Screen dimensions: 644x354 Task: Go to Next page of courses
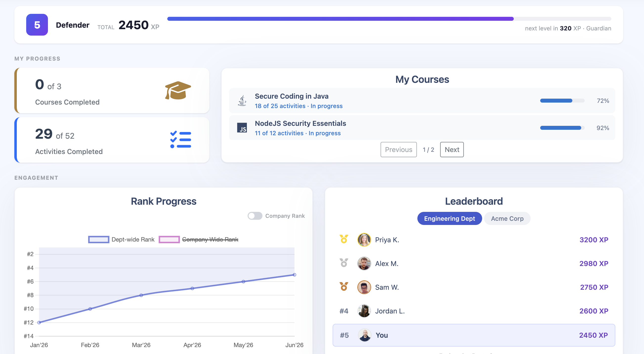tap(451, 150)
